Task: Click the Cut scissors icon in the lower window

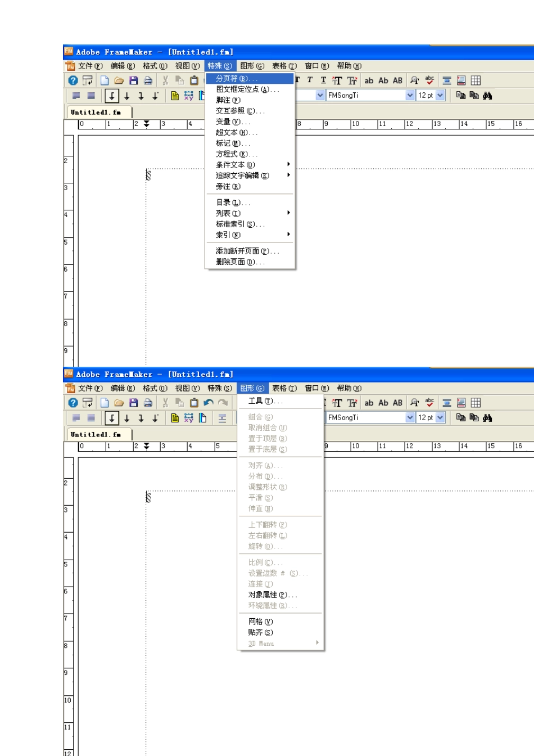Action: pyautogui.click(x=165, y=403)
